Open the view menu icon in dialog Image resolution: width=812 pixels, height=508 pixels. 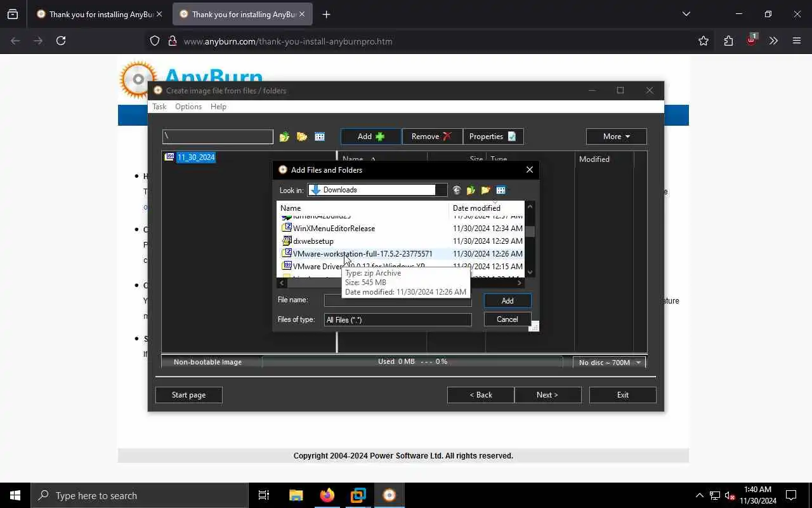[x=502, y=190]
